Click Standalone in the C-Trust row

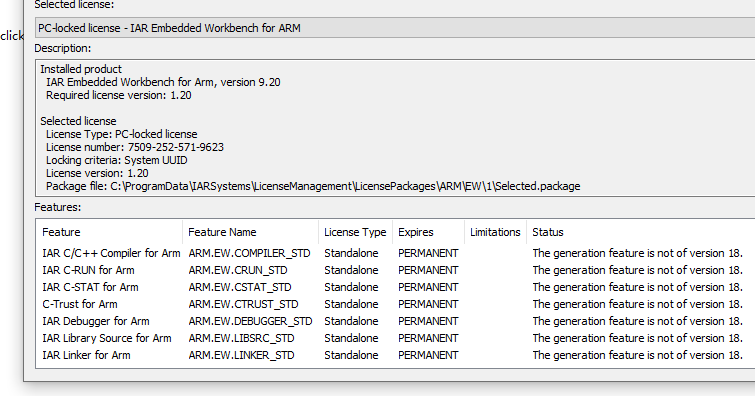pos(351,304)
